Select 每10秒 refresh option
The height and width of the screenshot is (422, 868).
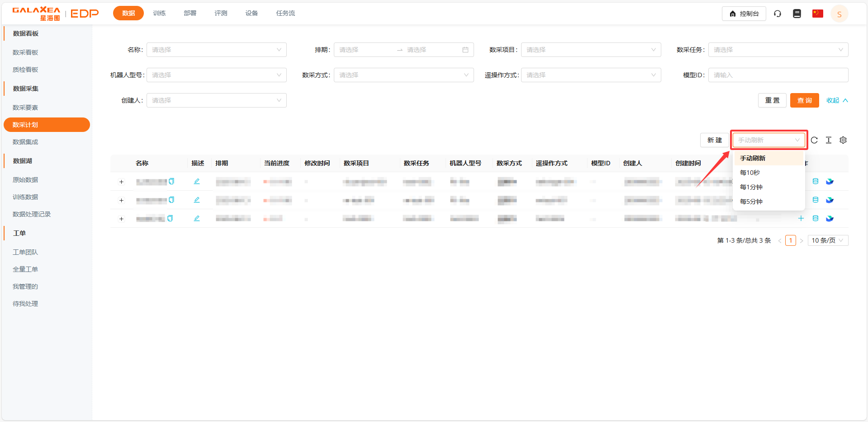click(x=768, y=173)
